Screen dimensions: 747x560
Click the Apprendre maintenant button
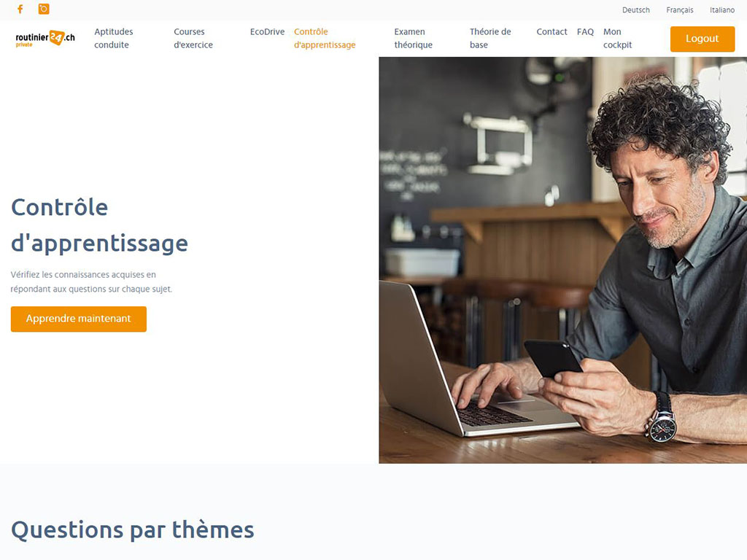click(x=79, y=319)
